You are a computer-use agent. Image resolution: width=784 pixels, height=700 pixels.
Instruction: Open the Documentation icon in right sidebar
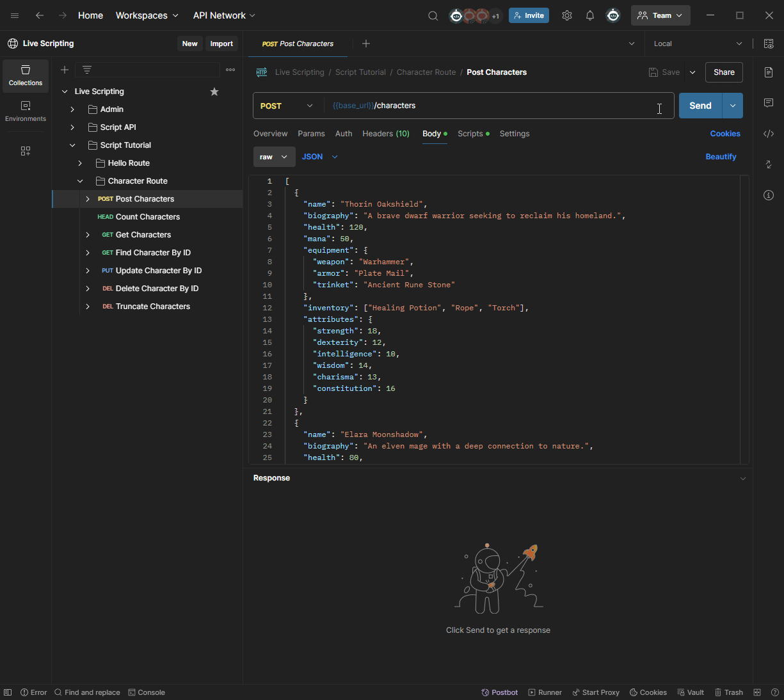coord(769,72)
